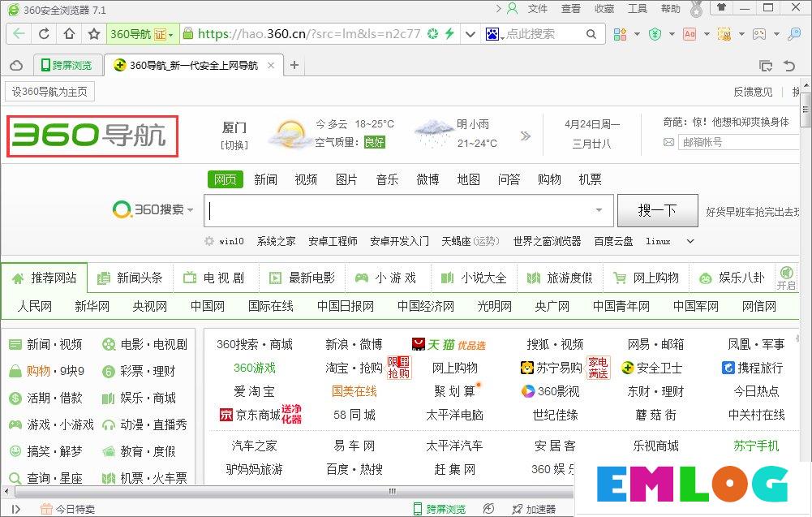Click the skin shirt icon in title bar

(x=721, y=7)
